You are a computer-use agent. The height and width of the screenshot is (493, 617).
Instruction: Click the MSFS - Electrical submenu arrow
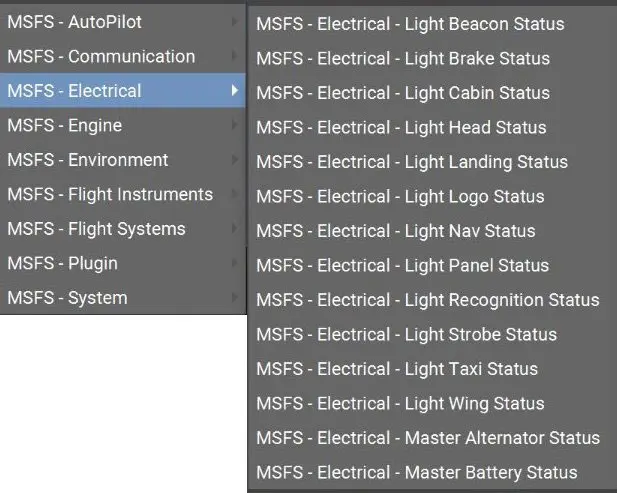click(235, 90)
